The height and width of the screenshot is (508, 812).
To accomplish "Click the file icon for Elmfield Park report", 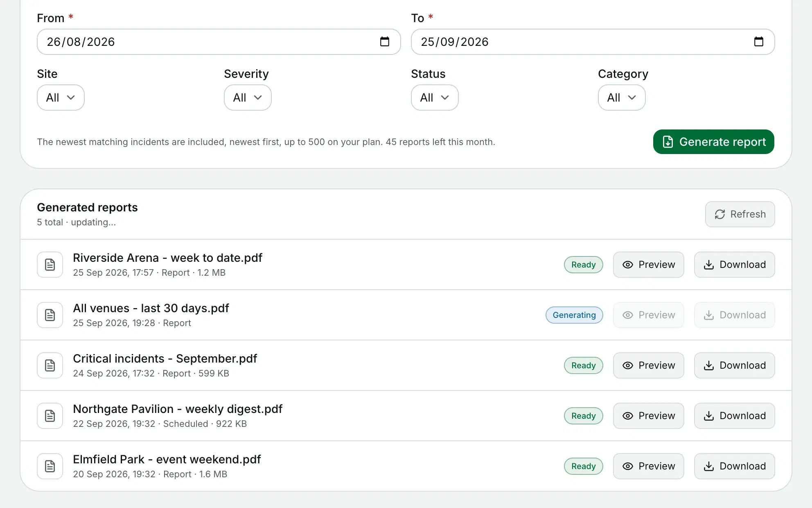I will click(50, 466).
